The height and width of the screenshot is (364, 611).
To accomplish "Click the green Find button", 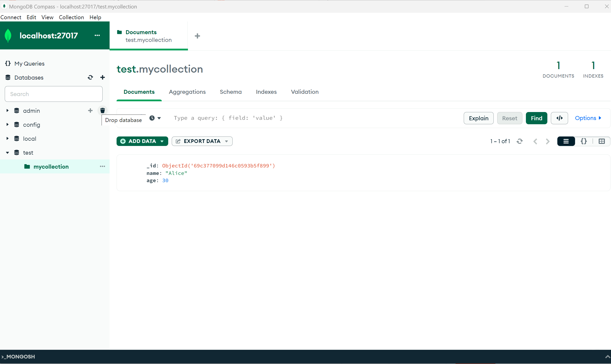I will [536, 118].
